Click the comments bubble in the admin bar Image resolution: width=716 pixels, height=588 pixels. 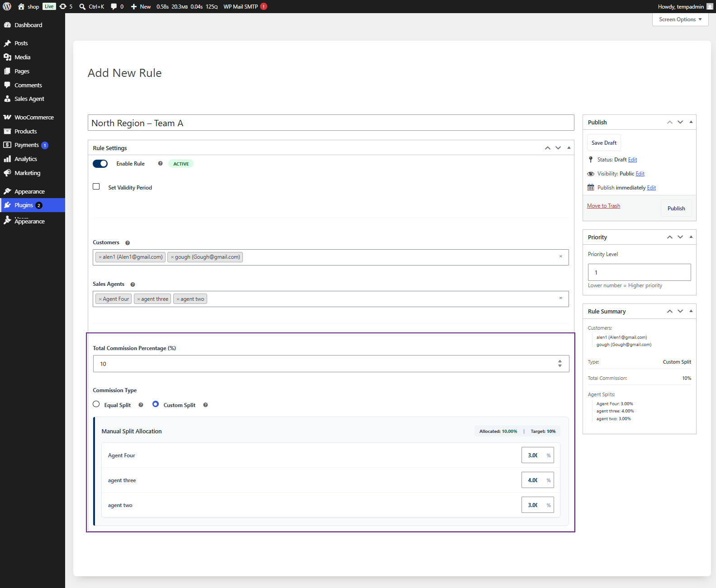click(114, 6)
